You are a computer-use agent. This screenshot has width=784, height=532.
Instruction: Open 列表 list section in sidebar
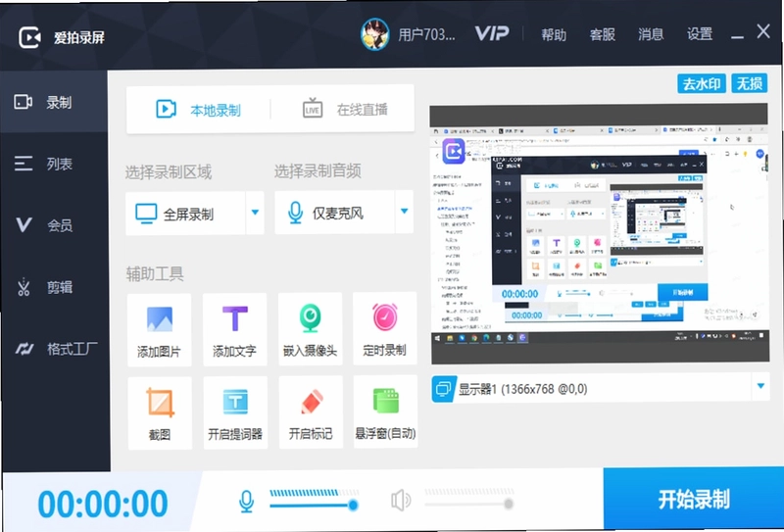pyautogui.click(x=54, y=164)
